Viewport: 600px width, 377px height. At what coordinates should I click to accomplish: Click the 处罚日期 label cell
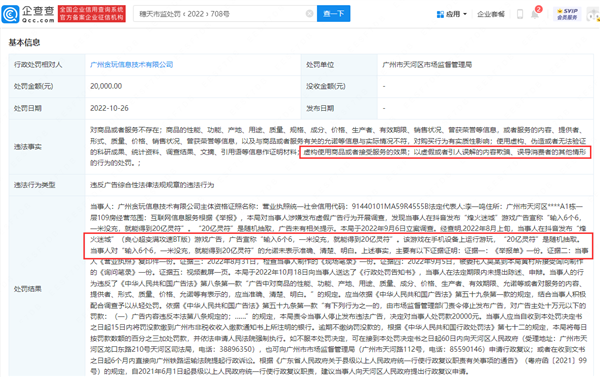pos(47,108)
